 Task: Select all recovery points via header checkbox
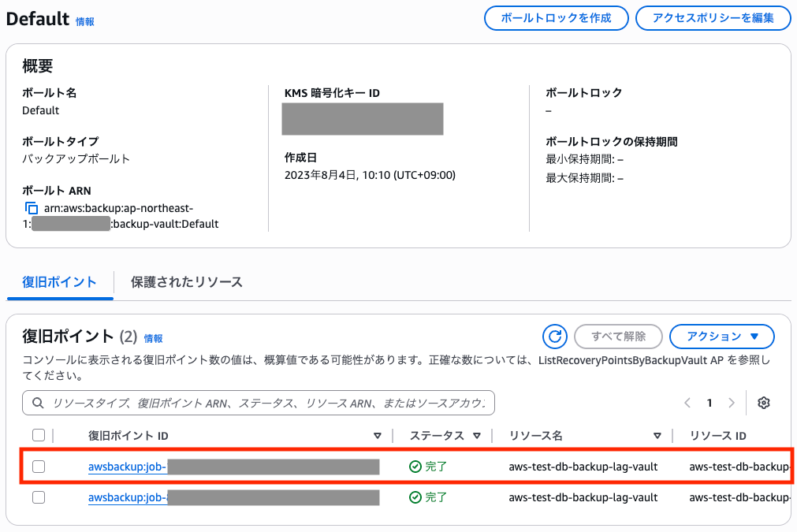[39, 435]
